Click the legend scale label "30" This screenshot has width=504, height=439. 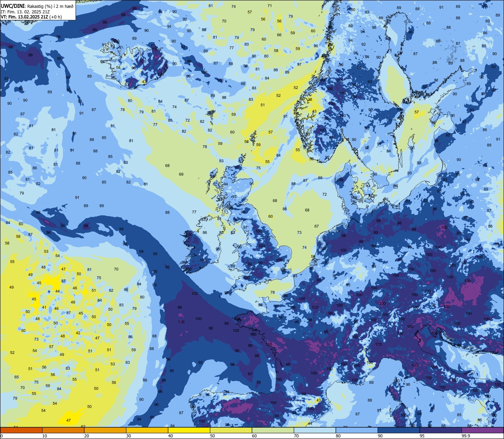[x=128, y=436]
